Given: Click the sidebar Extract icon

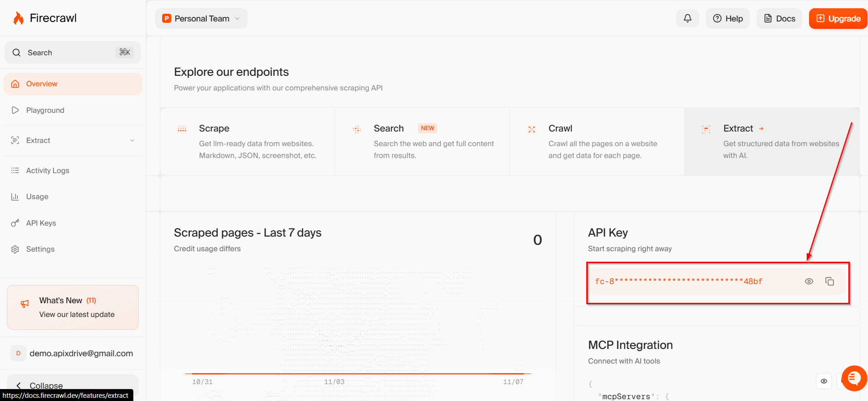Looking at the screenshot, I should (15, 140).
